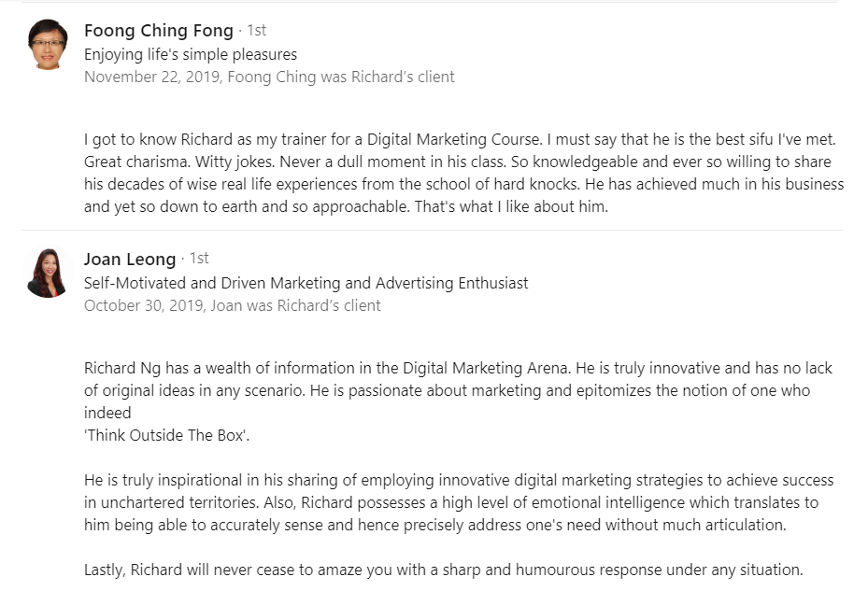Click the line beginning 'Great charisma. Witty jokes'
The height and width of the screenshot is (591, 868).
click(457, 162)
